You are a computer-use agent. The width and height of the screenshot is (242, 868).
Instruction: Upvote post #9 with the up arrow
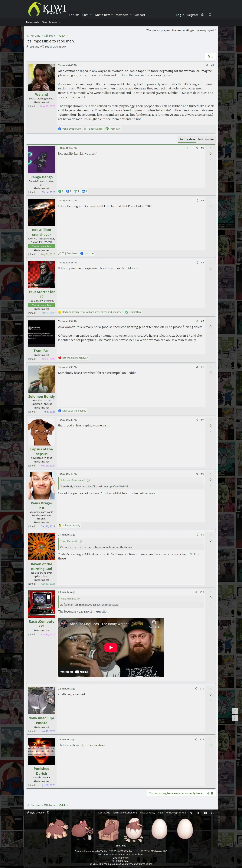tap(210, 534)
